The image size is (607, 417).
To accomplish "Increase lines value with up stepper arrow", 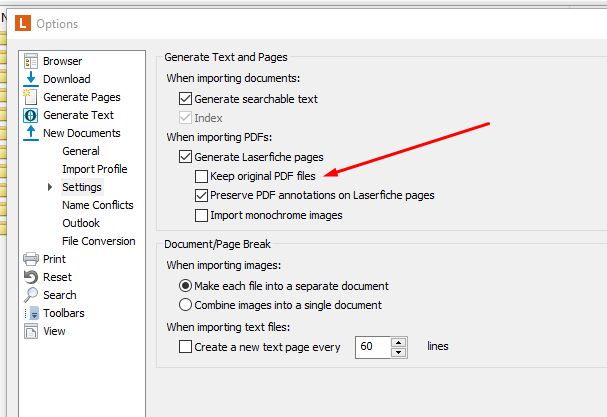I will tap(398, 342).
